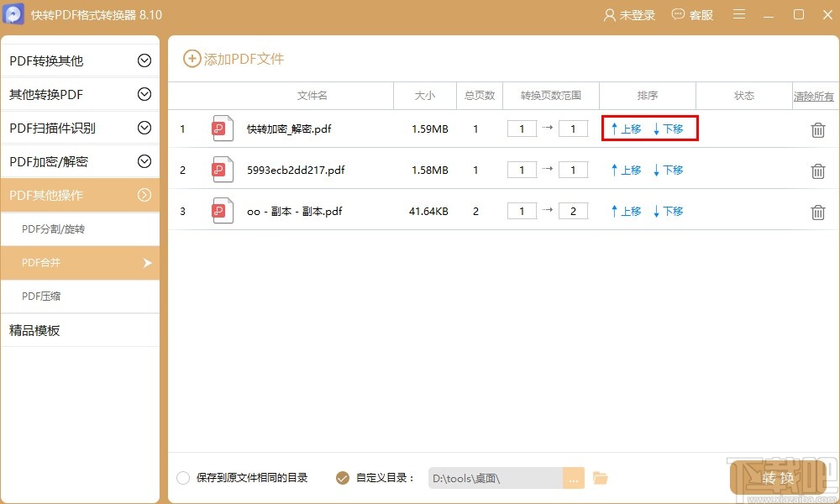Screen dimensions: 840x504
Task: Remove 5993ecb2dd217.pdf with the trash icon
Action: click(818, 171)
